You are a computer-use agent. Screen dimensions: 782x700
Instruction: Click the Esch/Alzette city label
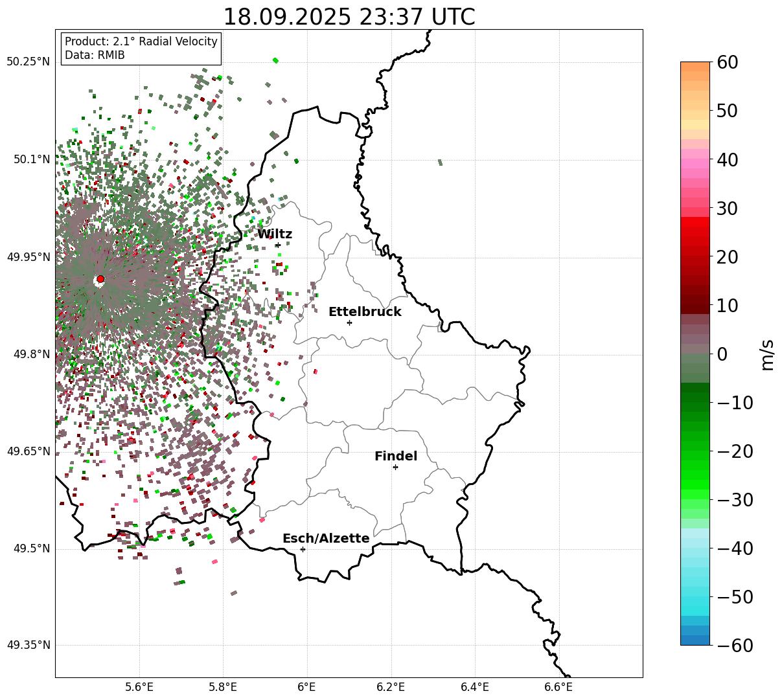tap(326, 538)
